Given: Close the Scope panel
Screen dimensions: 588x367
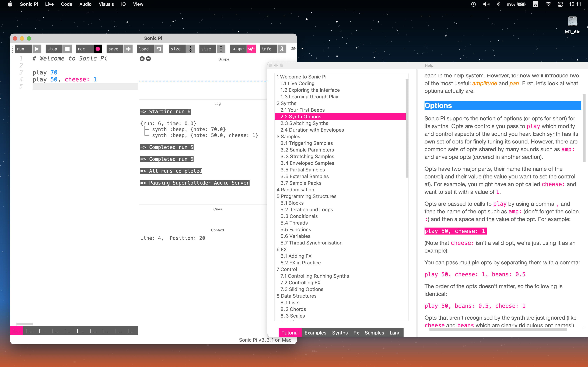Looking at the screenshot, I should pyautogui.click(x=142, y=59).
